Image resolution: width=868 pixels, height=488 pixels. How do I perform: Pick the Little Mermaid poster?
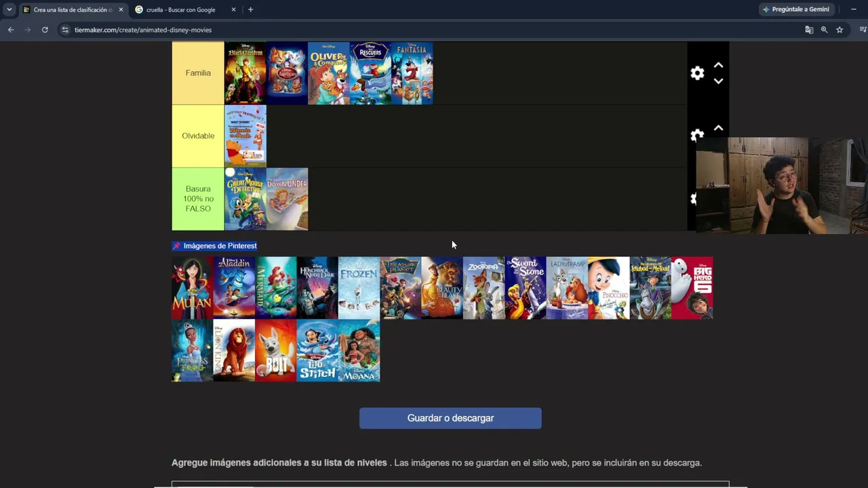coord(276,287)
